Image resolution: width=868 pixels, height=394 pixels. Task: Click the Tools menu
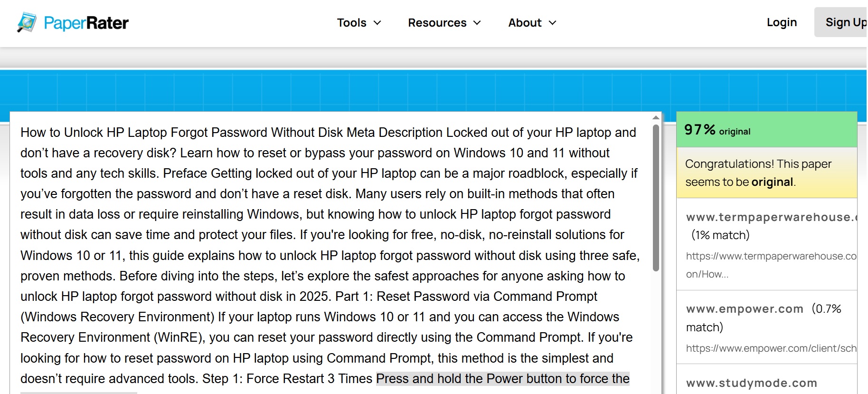point(352,22)
